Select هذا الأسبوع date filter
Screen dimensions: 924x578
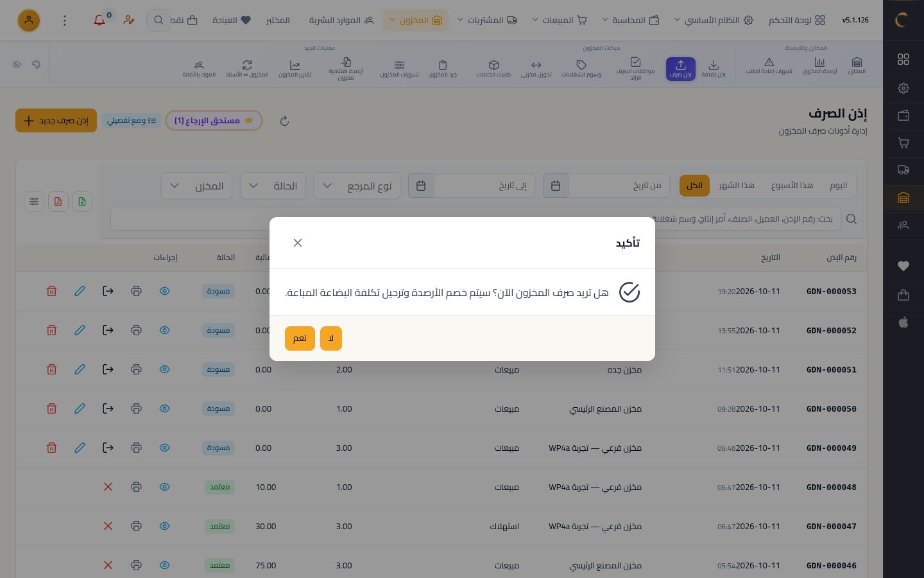pos(792,186)
